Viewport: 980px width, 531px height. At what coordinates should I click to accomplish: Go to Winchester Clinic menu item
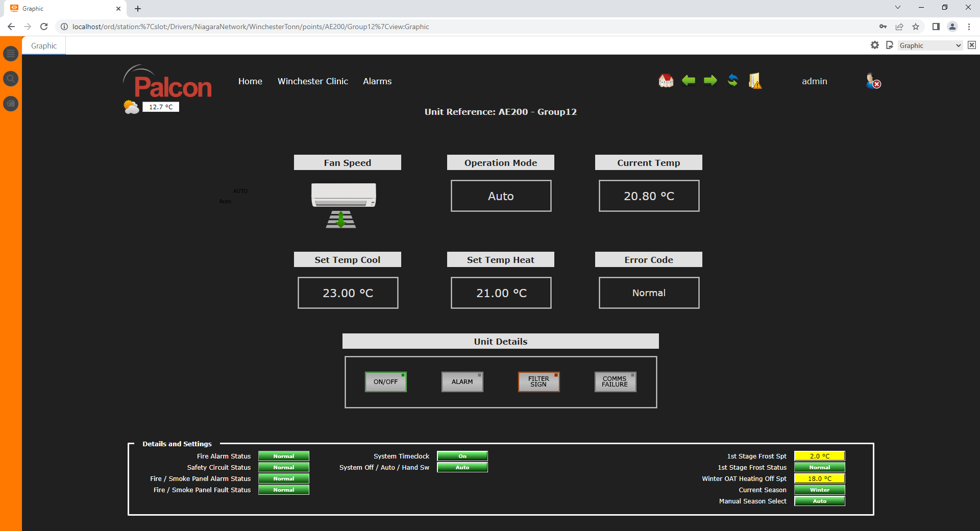click(312, 81)
